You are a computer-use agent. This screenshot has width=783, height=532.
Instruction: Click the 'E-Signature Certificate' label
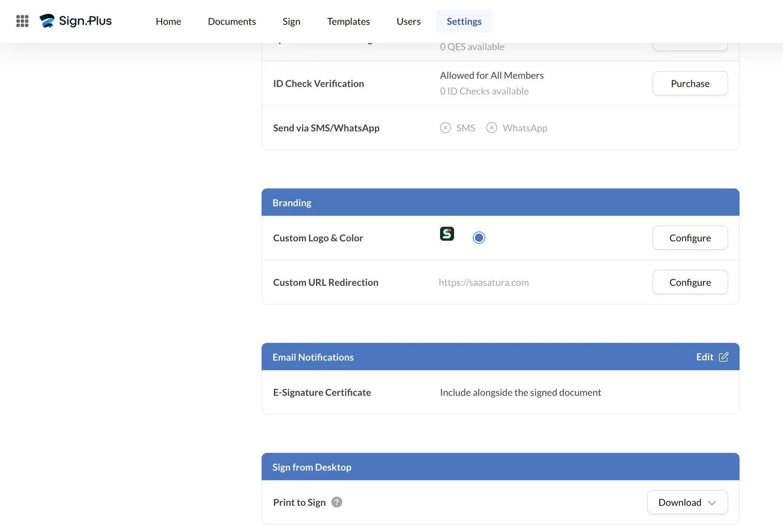tap(322, 393)
